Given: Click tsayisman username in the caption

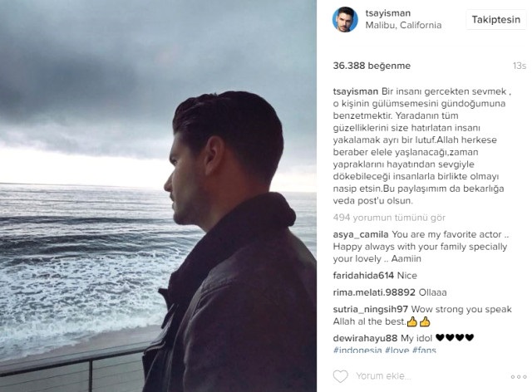Looking at the screenshot, I should [356, 91].
